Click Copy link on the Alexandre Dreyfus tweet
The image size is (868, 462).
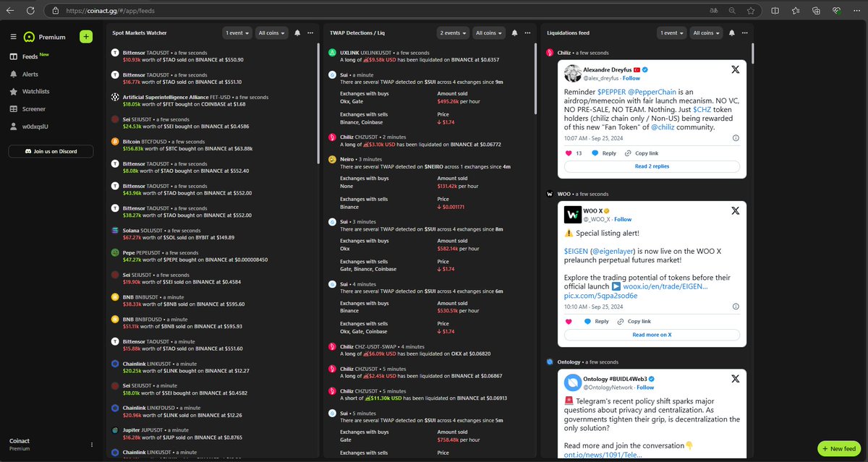(x=641, y=153)
